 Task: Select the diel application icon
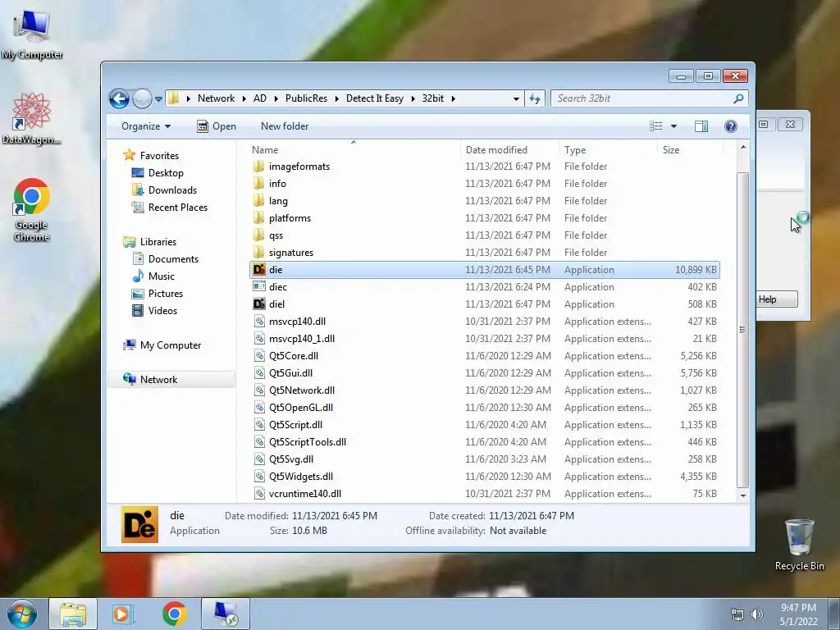pyautogui.click(x=259, y=304)
